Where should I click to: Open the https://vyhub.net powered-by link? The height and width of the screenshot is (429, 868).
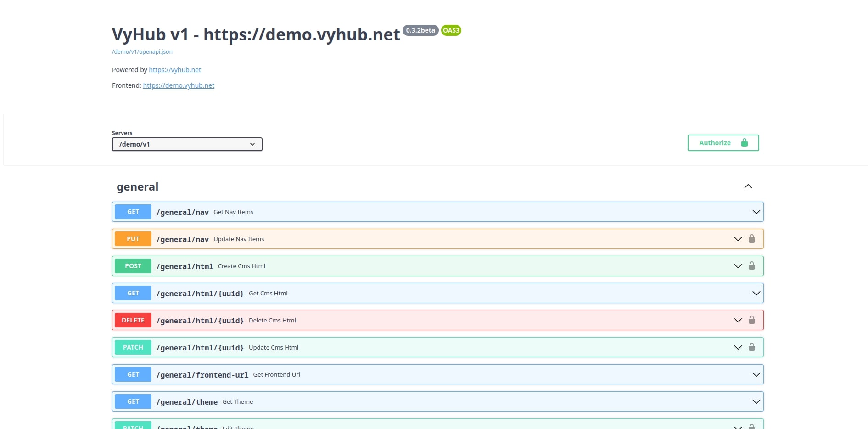click(174, 70)
